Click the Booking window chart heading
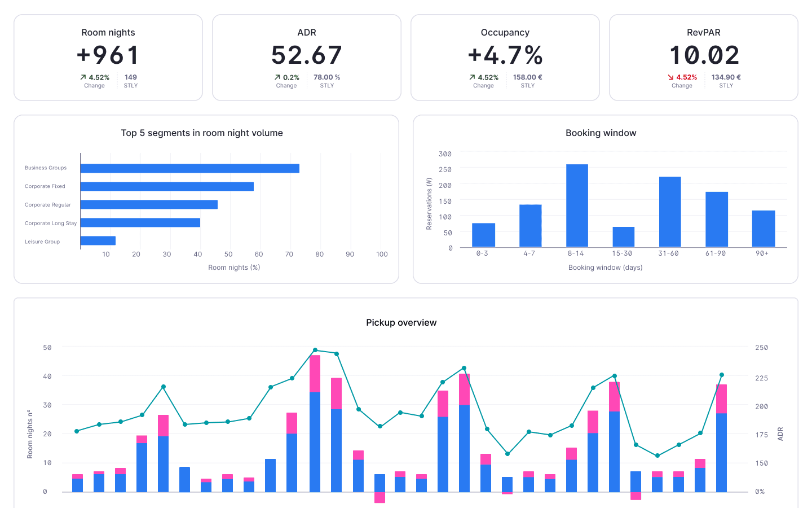Screen dimensions: 812x508 click(x=601, y=133)
